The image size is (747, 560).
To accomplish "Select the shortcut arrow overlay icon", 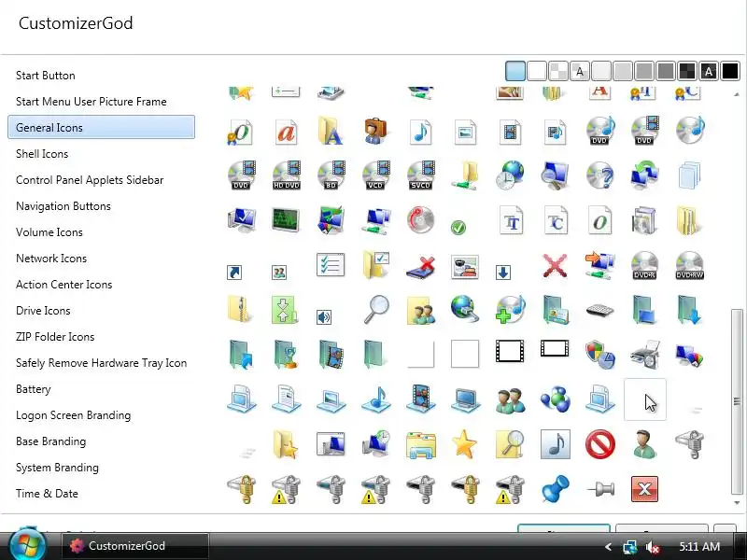I will pyautogui.click(x=234, y=273).
